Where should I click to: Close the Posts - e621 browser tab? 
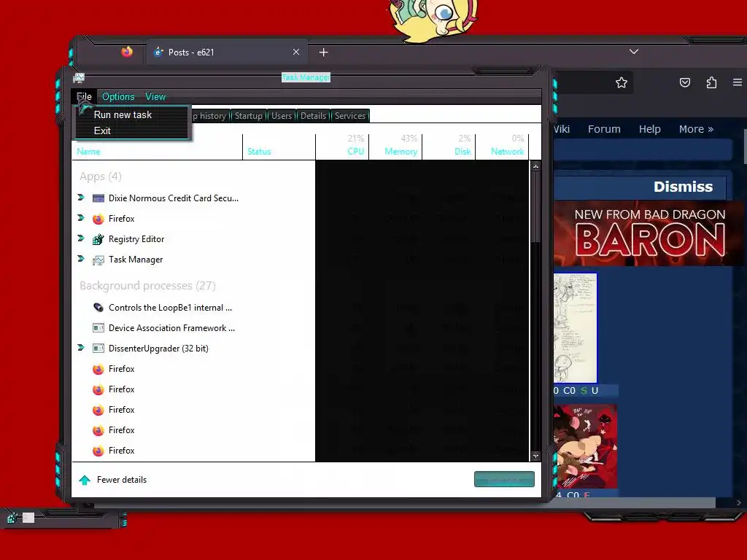[296, 52]
